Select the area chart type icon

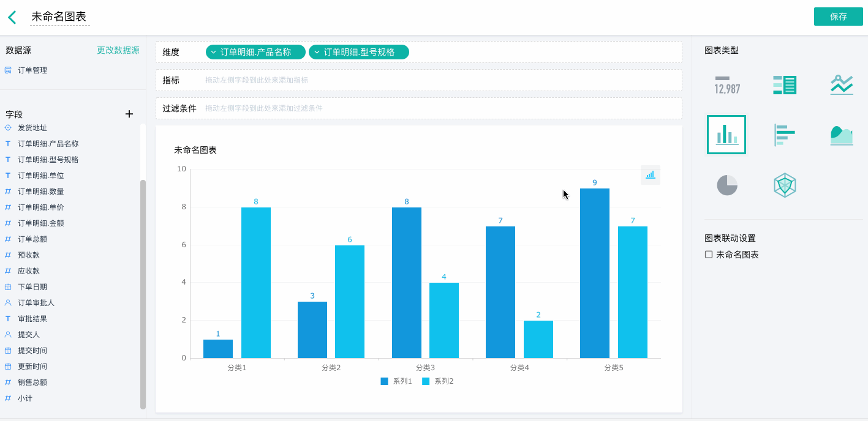[842, 135]
